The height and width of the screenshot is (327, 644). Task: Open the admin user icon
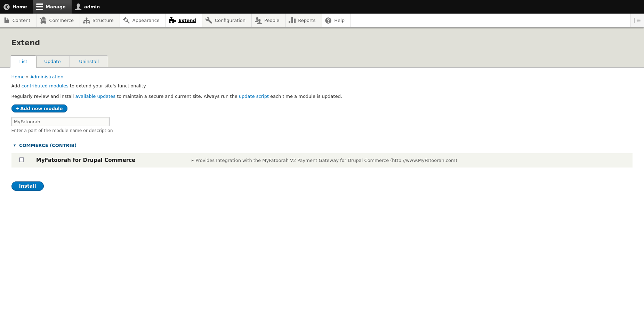click(78, 7)
